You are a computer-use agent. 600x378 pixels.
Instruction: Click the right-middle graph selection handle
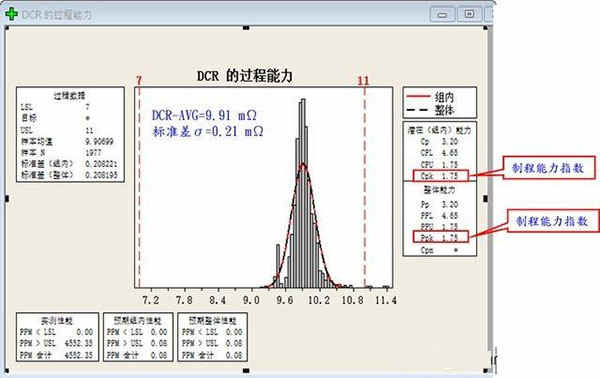click(x=486, y=199)
